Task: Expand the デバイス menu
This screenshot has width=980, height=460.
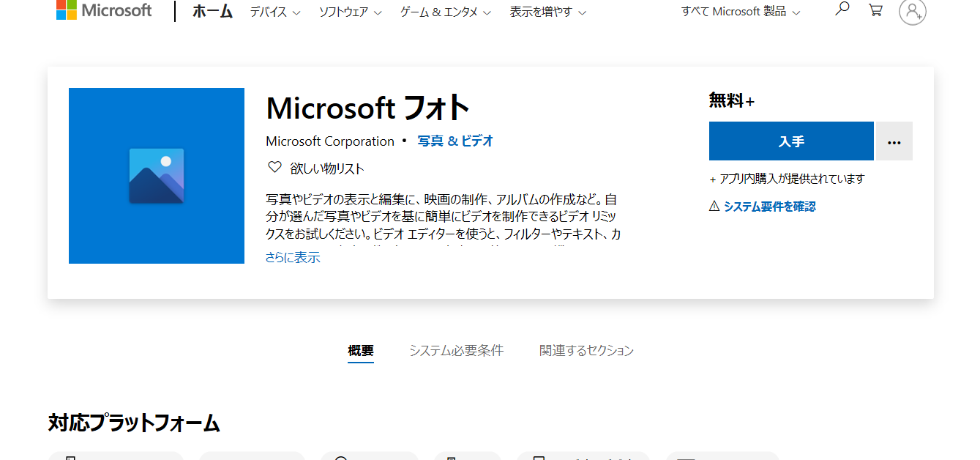Action: point(274,12)
